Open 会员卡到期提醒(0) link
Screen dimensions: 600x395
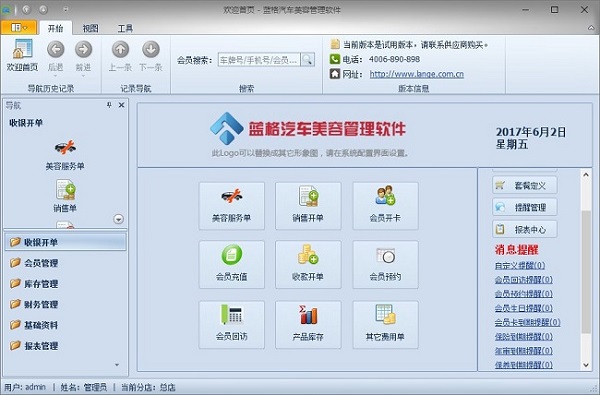click(x=527, y=322)
